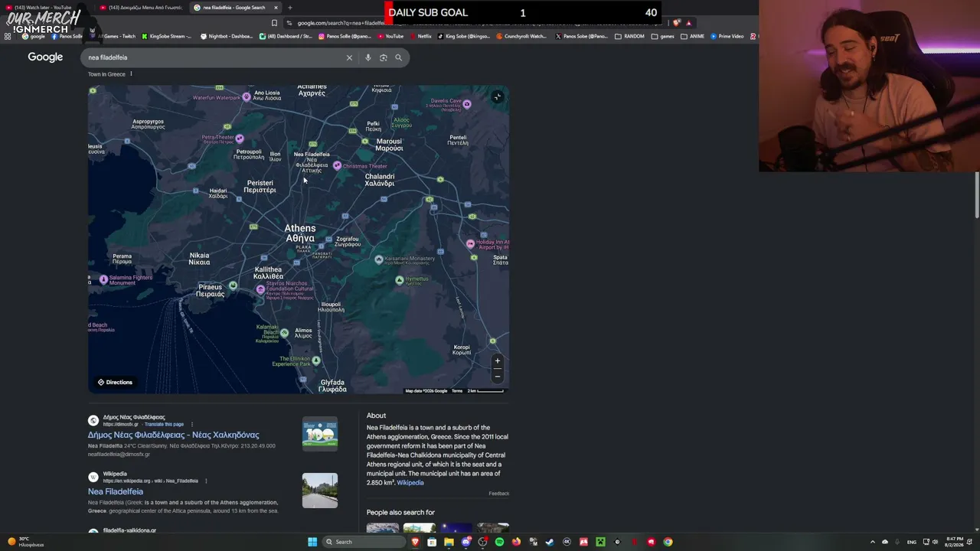This screenshot has width=980, height=551.
Task: Submit search using the magnifier icon
Action: 398,57
